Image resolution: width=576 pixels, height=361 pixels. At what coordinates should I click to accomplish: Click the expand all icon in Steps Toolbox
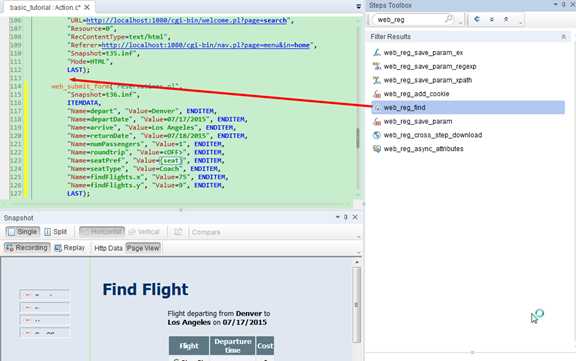click(x=506, y=19)
